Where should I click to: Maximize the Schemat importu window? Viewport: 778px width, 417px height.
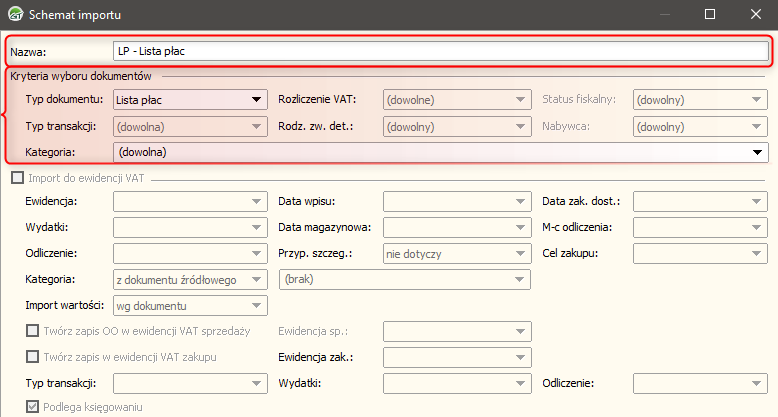[x=710, y=15]
